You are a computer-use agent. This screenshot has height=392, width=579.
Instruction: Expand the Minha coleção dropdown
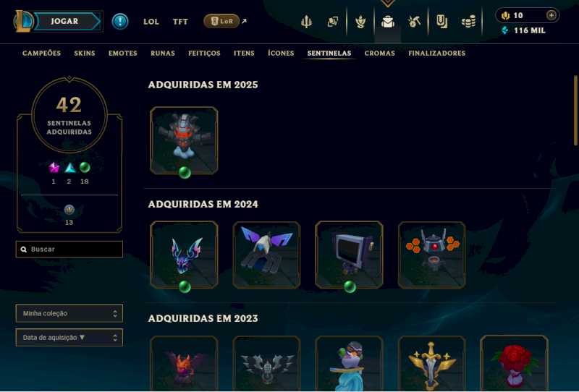(69, 313)
